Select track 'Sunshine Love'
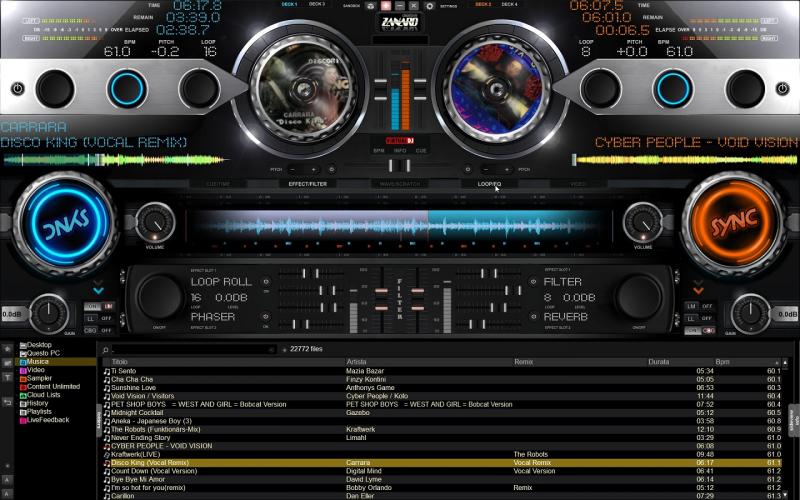Viewport: 800px width, 500px height. 442,388
